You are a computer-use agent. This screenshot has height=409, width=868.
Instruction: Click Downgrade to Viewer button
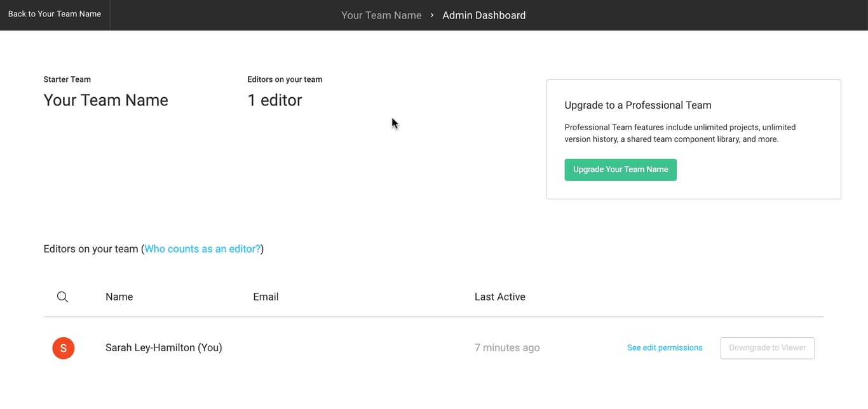(767, 348)
